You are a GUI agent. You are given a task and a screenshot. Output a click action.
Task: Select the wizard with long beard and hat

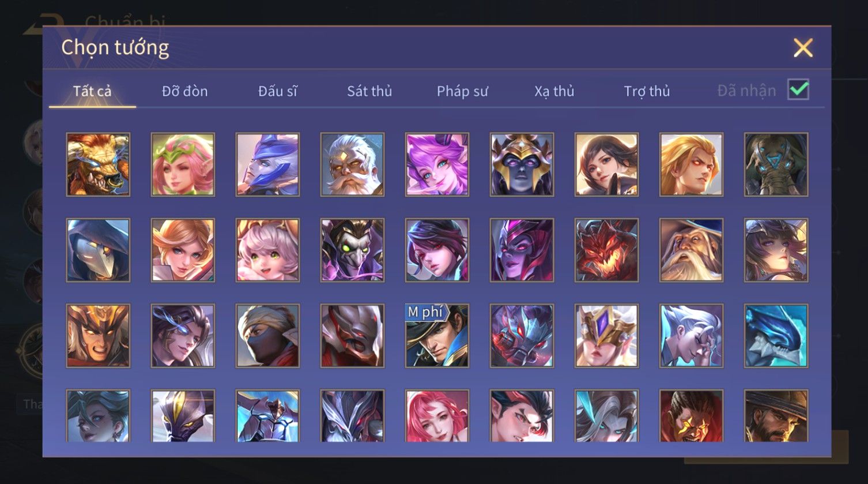(691, 250)
